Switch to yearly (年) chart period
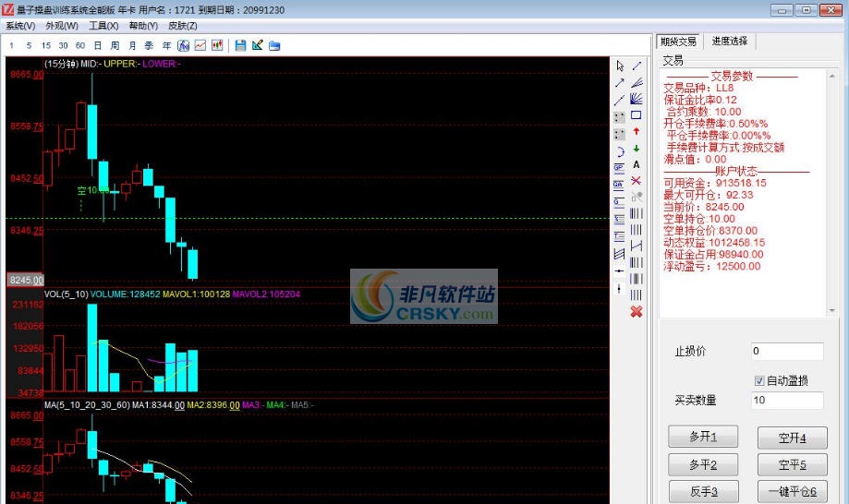849x504 pixels. point(166,46)
